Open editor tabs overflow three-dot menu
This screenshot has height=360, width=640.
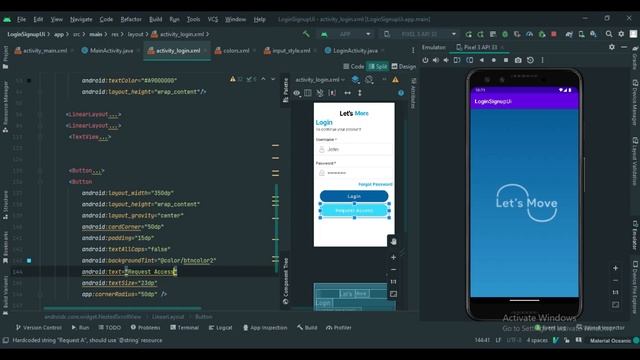click(413, 50)
